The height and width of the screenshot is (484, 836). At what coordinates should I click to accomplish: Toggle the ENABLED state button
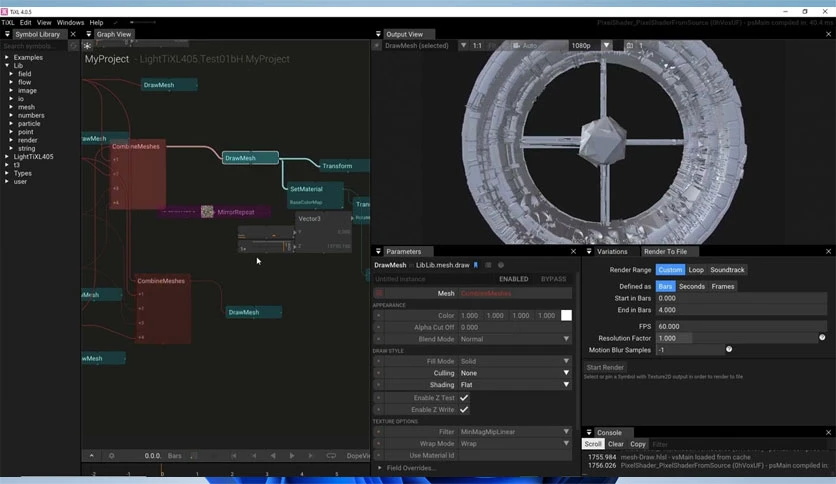click(513, 279)
